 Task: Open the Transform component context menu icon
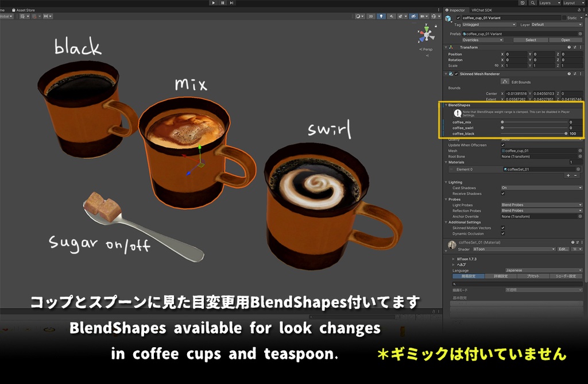tap(580, 47)
